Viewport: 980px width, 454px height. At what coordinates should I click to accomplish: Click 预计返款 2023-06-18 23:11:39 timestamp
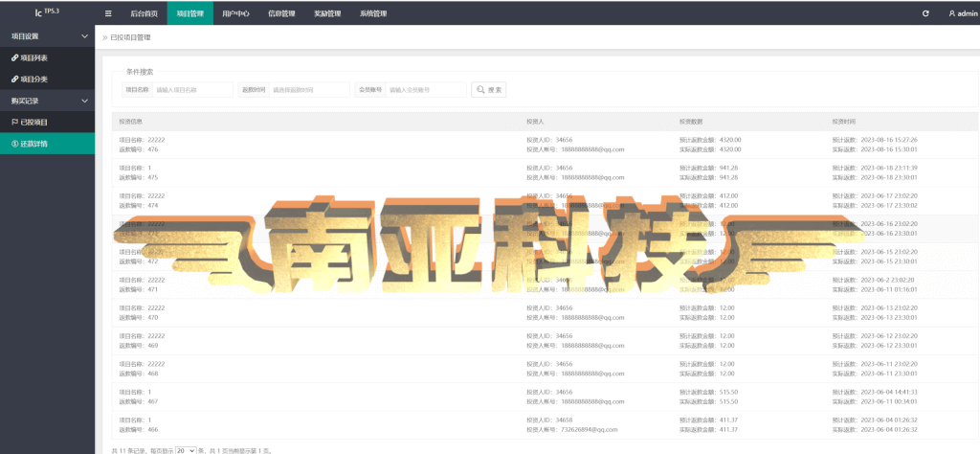coord(889,168)
